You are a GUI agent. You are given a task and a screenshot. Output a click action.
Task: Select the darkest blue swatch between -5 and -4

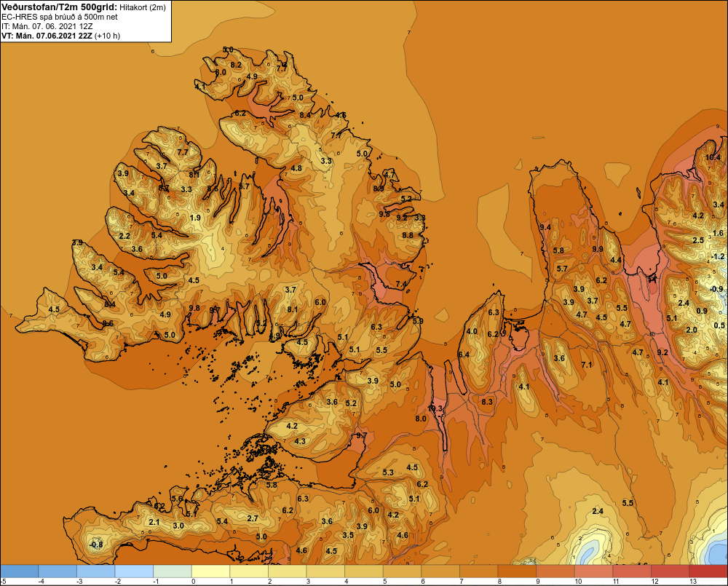(x=20, y=571)
